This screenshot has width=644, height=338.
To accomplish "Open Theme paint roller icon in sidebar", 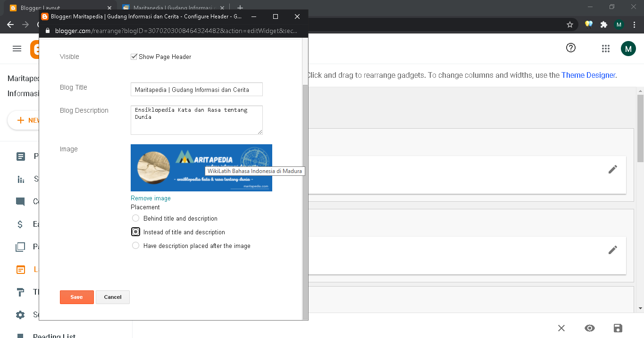I will point(21,292).
